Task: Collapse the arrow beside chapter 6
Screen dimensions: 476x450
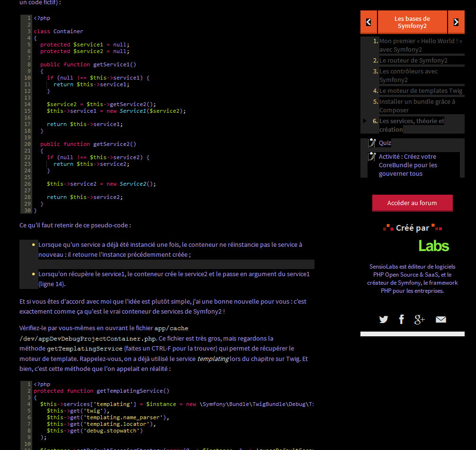Action: (365, 121)
